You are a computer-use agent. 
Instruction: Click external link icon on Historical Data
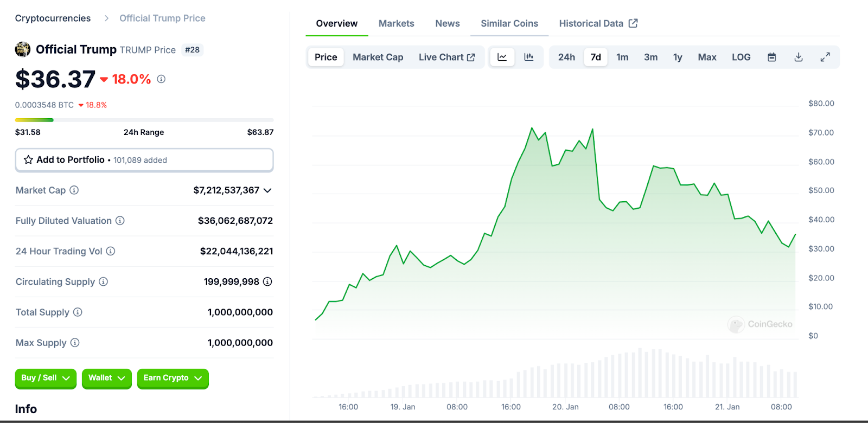[633, 23]
